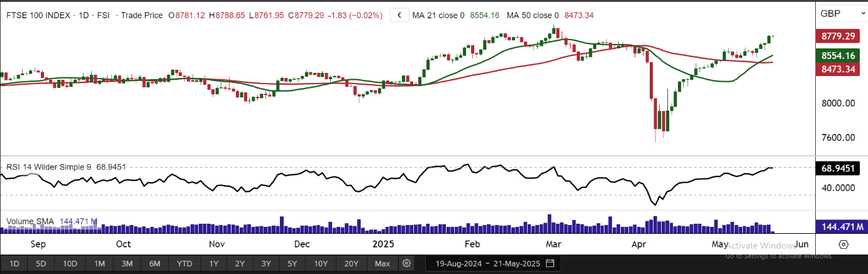Screen dimensions: 868x274
Task: Click the FTSE 100 INDEX symbol title
Action: point(38,15)
